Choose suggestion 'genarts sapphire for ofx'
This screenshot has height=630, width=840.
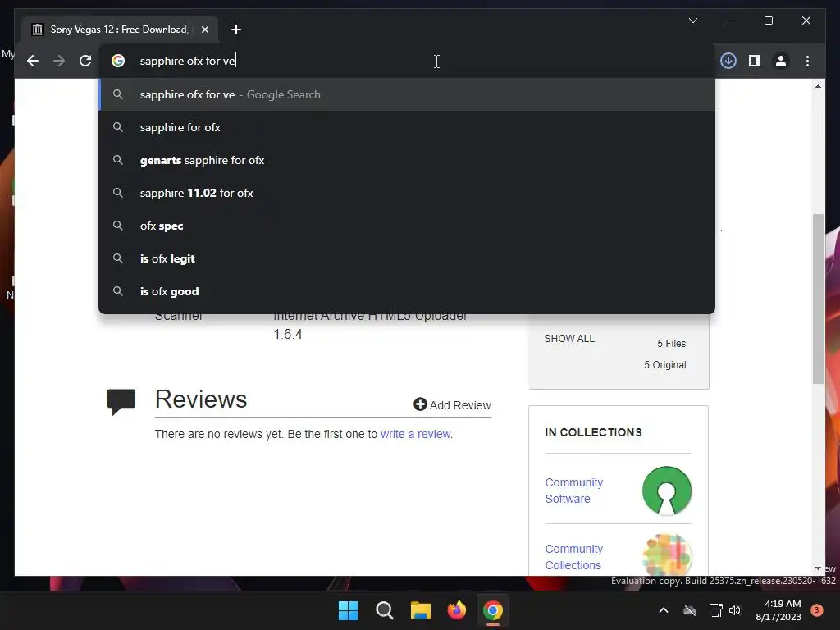pos(407,160)
